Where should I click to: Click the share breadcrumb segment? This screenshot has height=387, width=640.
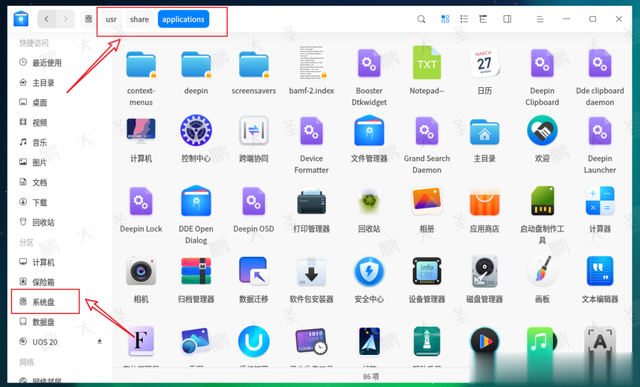(x=139, y=19)
